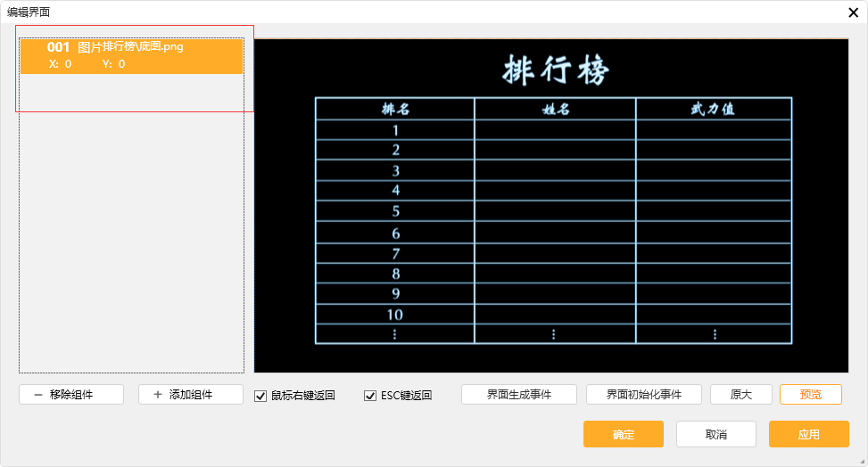Click the 预览 preview button
Viewport: 868px width, 467px height.
pos(810,395)
